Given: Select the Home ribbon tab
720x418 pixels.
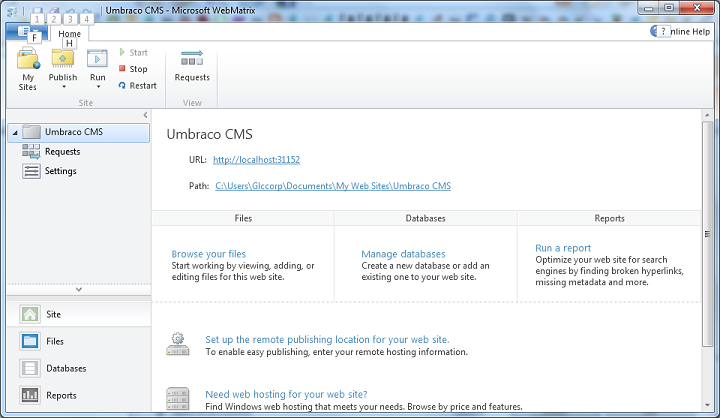Looking at the screenshot, I should 69,34.
